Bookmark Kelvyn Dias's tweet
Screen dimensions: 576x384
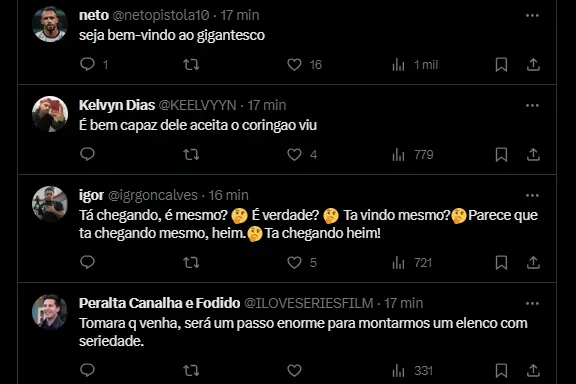pos(501,155)
